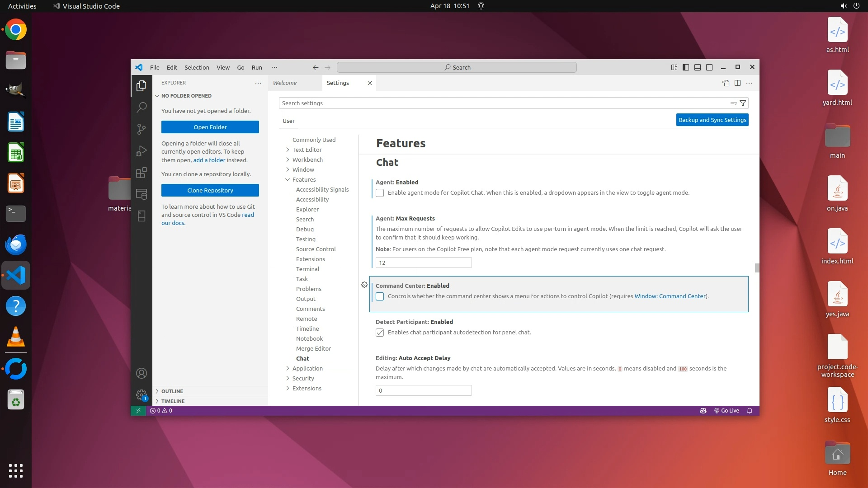The height and width of the screenshot is (488, 868).
Task: Click Open Settings (JSON) editor icon
Action: (x=726, y=83)
